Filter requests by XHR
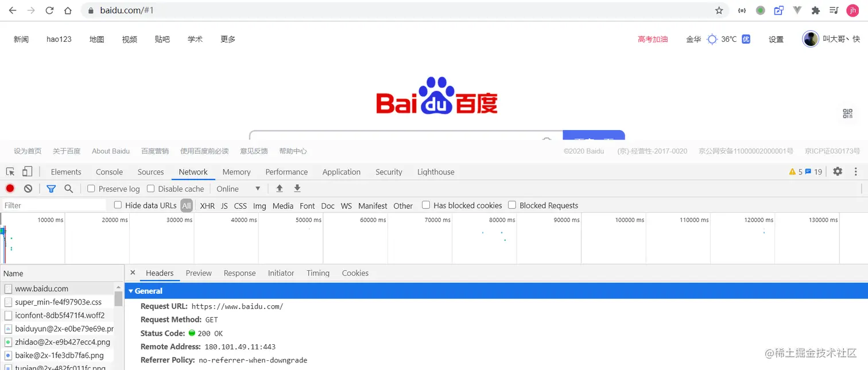This screenshot has width=868, height=370. coord(207,206)
